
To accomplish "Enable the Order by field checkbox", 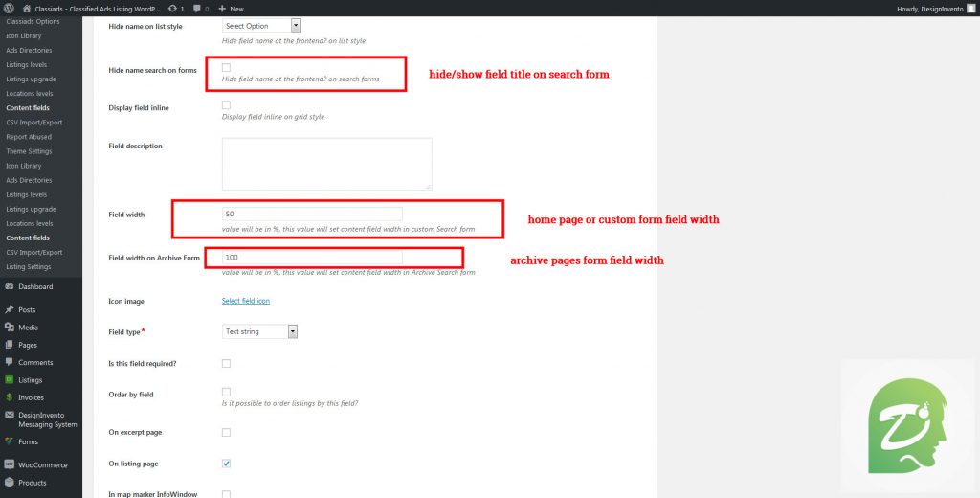I will click(x=226, y=393).
